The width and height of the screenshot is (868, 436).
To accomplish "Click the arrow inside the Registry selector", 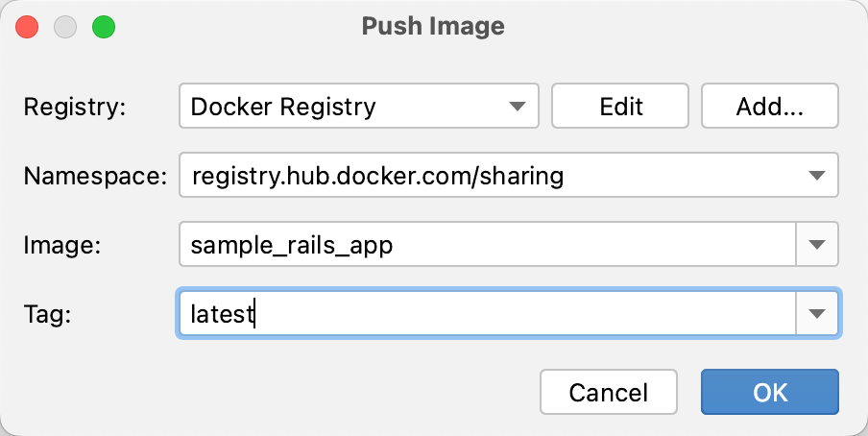I will click(517, 106).
